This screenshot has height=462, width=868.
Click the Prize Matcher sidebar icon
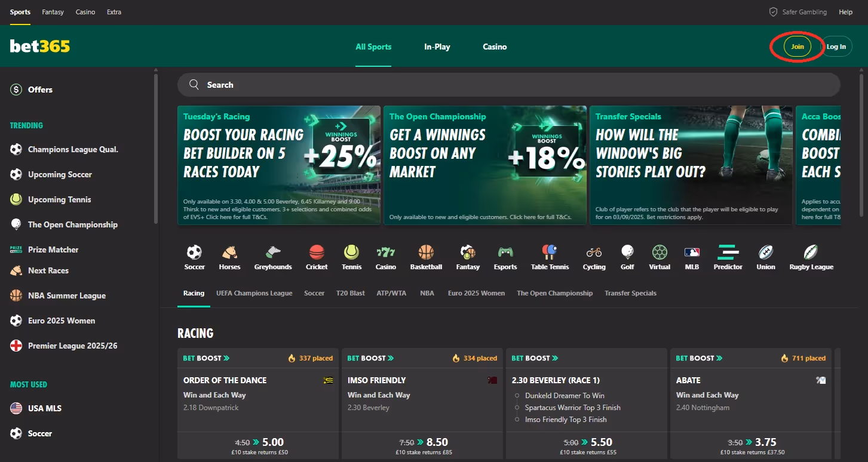pos(16,250)
